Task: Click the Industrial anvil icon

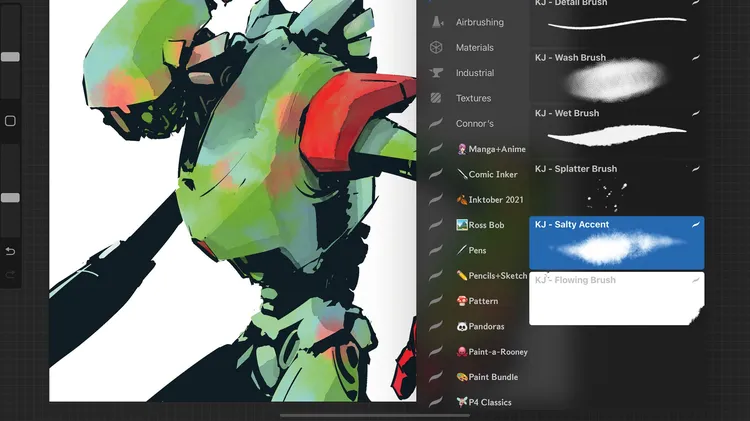Action: (436, 73)
